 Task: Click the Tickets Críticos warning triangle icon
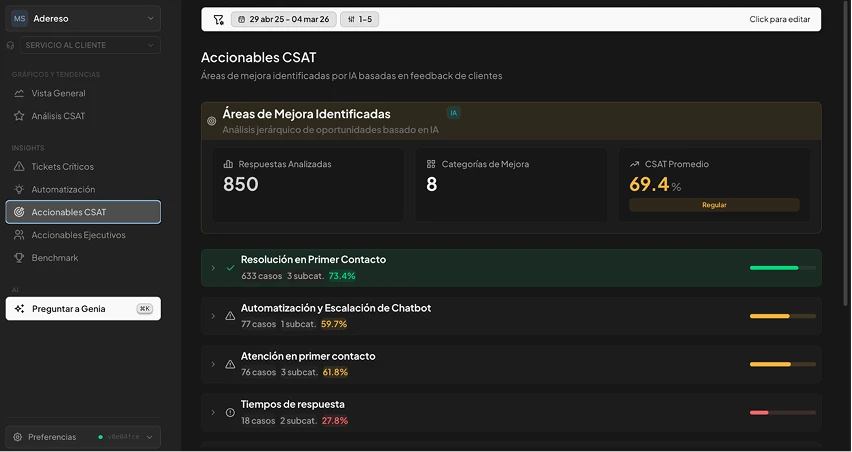[x=19, y=167]
